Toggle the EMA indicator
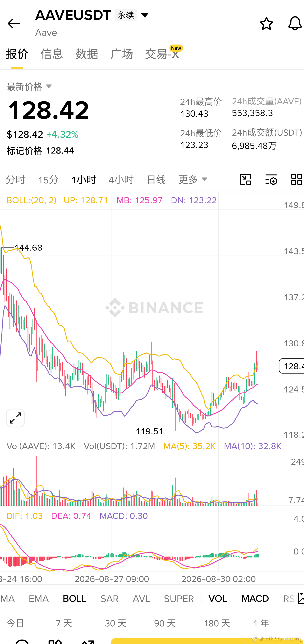This screenshot has width=304, height=644. pos(39,599)
